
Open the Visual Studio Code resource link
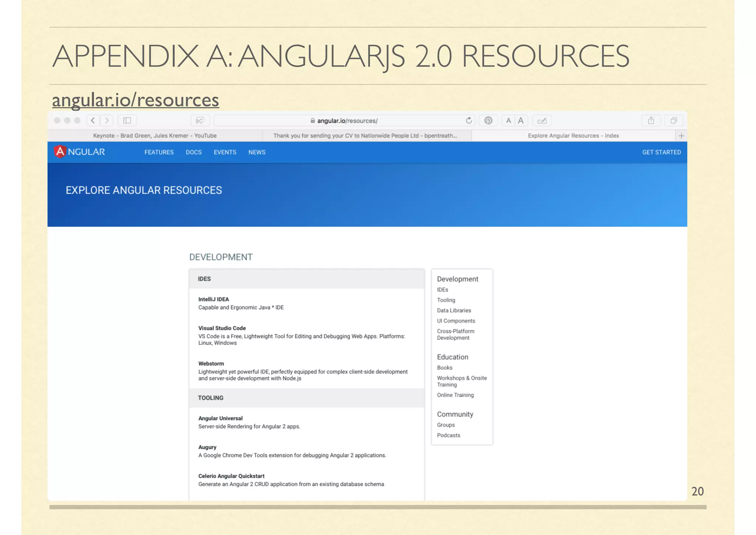tap(222, 328)
